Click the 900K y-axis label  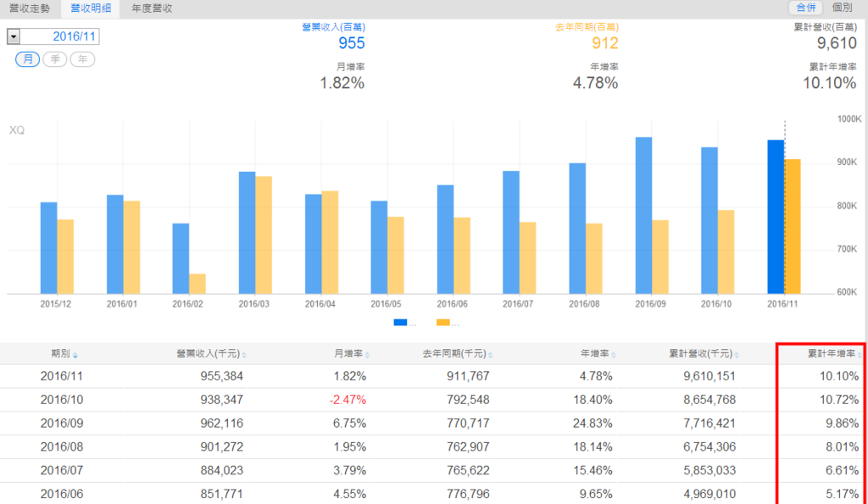coord(847,162)
